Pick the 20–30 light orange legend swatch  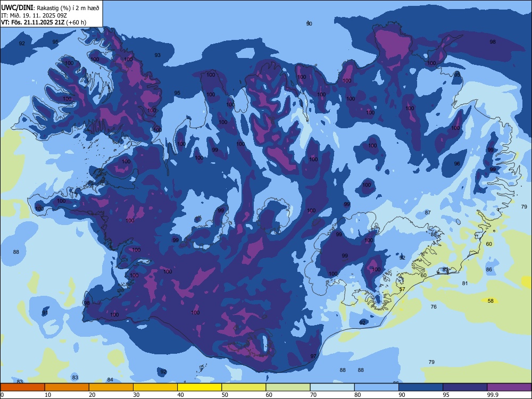pos(111,387)
